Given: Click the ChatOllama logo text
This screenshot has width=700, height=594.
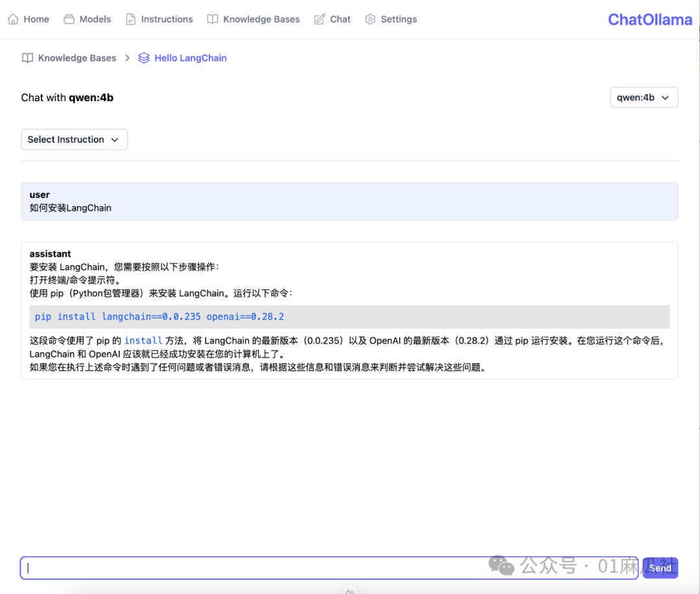Looking at the screenshot, I should (x=649, y=19).
